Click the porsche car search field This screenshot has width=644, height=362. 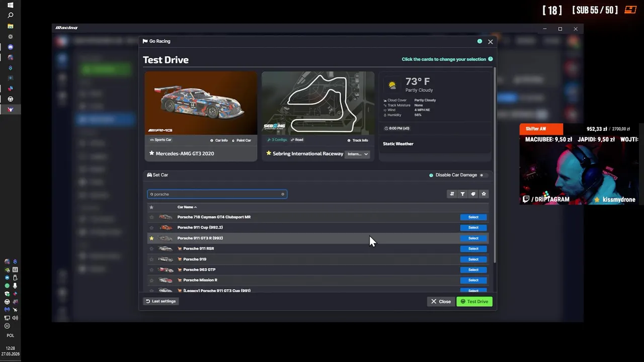(x=217, y=194)
